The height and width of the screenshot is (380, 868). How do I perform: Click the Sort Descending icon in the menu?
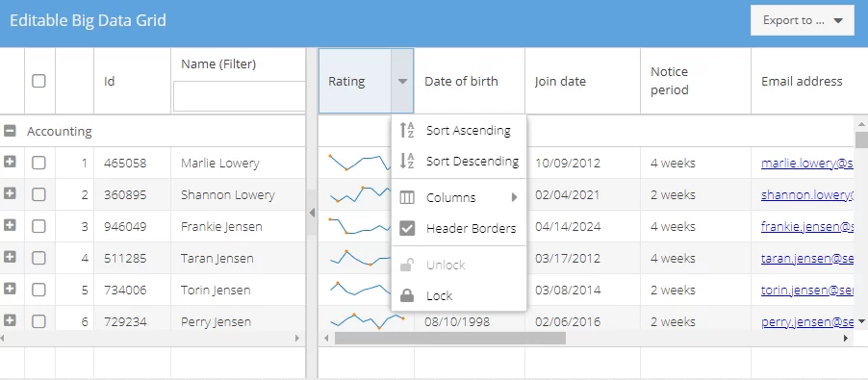(407, 162)
